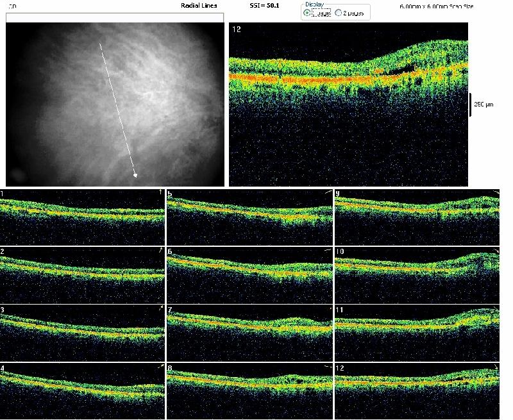Click the 250 µm scale bar
This screenshot has height=420, width=513.
[x=471, y=104]
